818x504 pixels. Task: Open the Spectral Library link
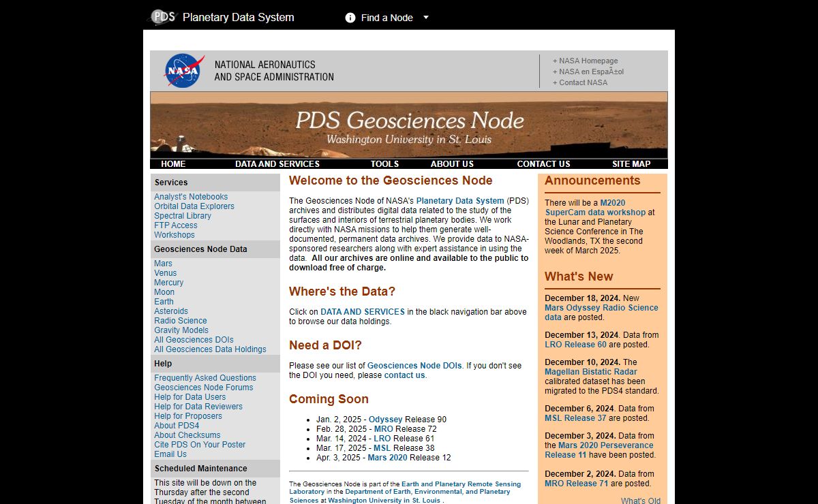[x=183, y=216]
